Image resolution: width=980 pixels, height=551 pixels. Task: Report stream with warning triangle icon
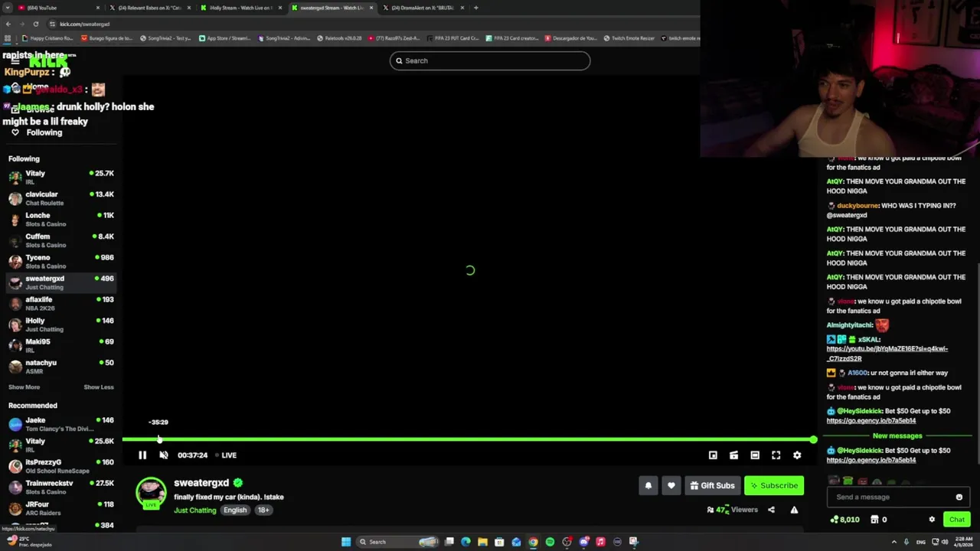tap(794, 510)
